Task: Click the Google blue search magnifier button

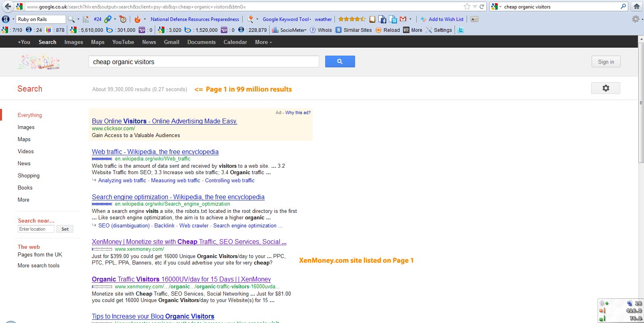Action: click(x=340, y=61)
